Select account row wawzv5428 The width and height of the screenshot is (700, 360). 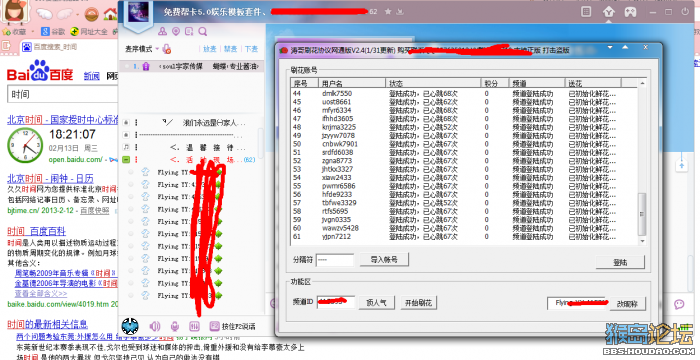464,228
